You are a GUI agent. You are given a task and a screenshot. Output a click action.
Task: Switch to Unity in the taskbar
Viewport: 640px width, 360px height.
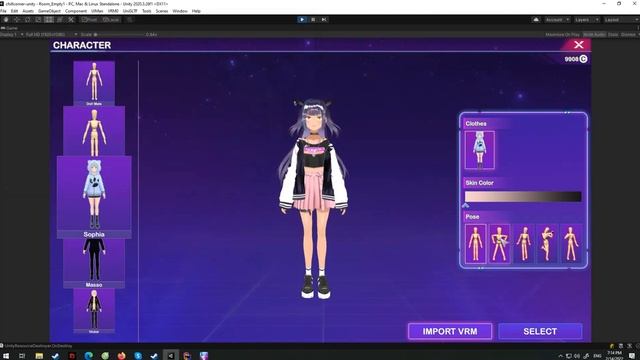click(x=171, y=356)
